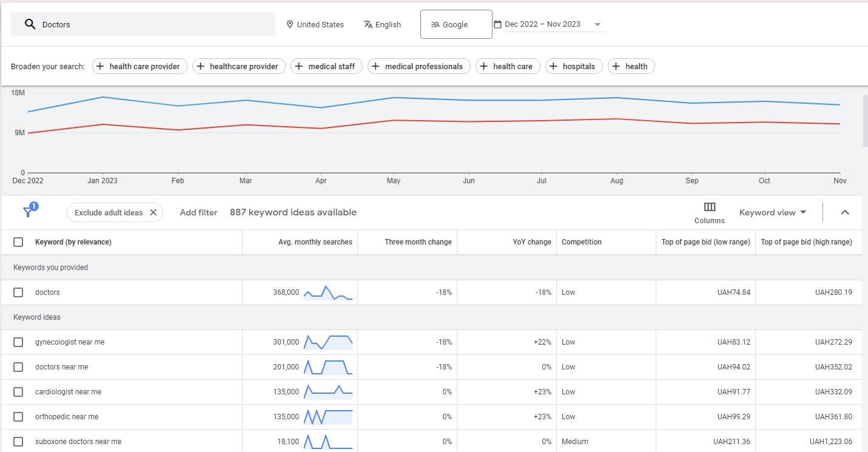This screenshot has width=868, height=452.
Task: Add hospitals to broaden search
Action: [574, 66]
